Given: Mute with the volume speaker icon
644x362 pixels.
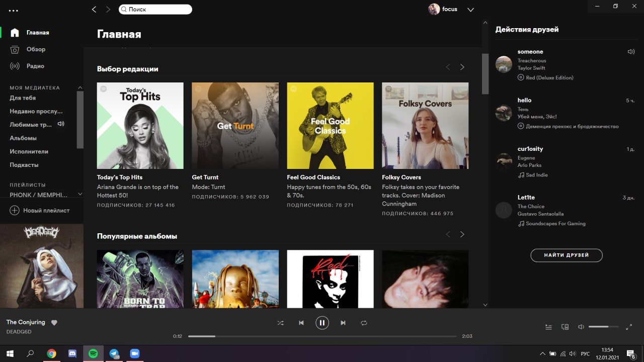Looking at the screenshot, I should coord(581,327).
